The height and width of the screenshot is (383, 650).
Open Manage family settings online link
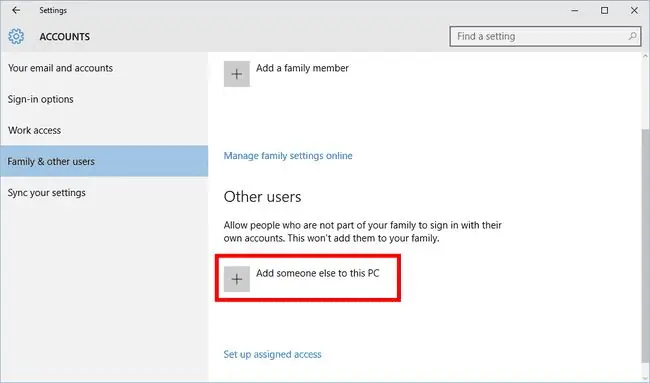[288, 156]
